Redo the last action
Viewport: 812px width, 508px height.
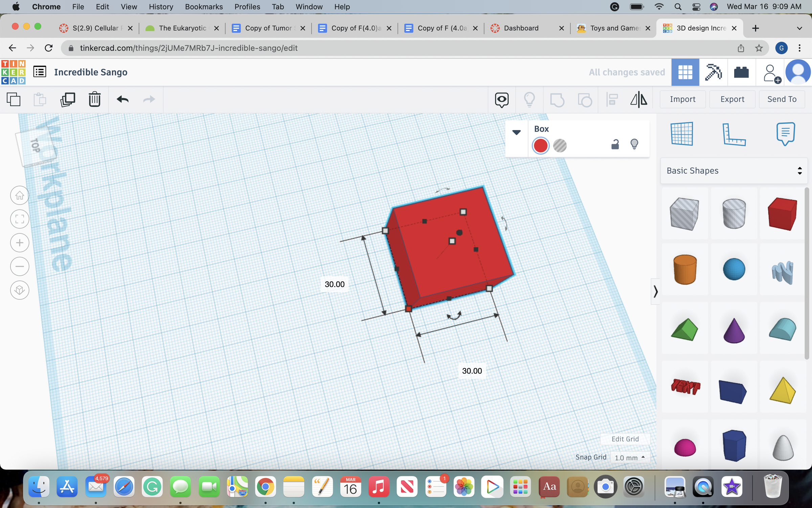[x=149, y=99]
